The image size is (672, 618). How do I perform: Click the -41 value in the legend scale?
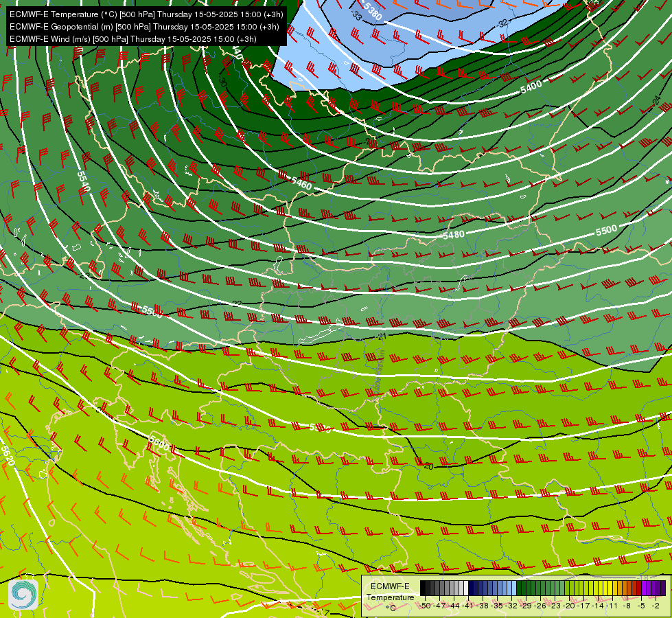[x=469, y=606]
